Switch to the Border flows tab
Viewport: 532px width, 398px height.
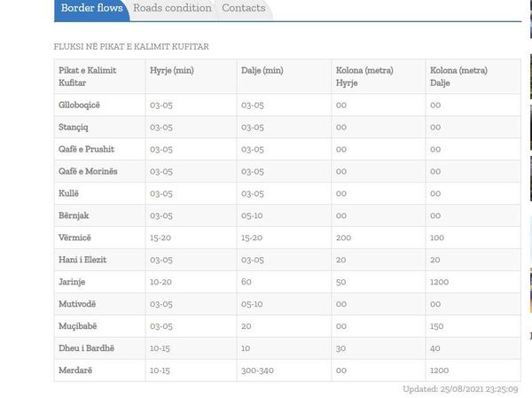tap(91, 9)
